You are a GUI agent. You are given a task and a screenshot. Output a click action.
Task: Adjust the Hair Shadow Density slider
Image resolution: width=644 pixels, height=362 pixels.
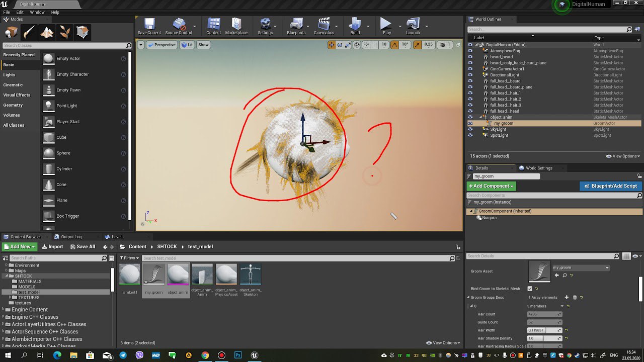(x=544, y=338)
